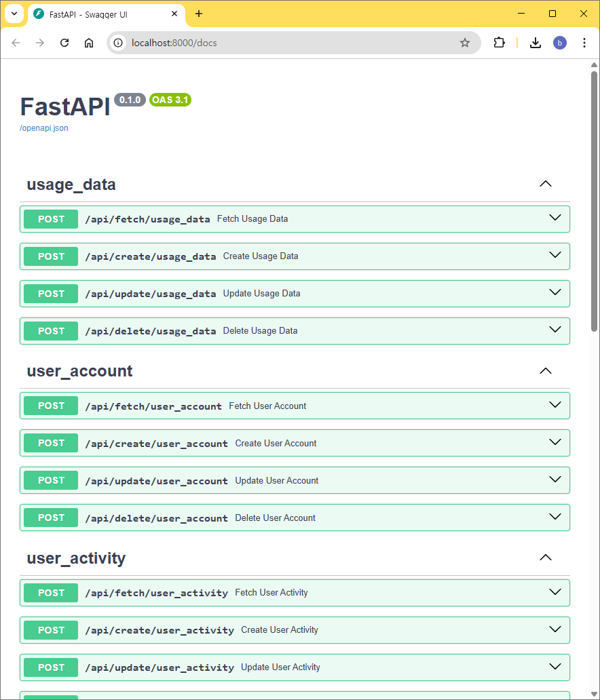
Task: Click POST badge for /api/delete/usage_data
Action: pos(51,331)
